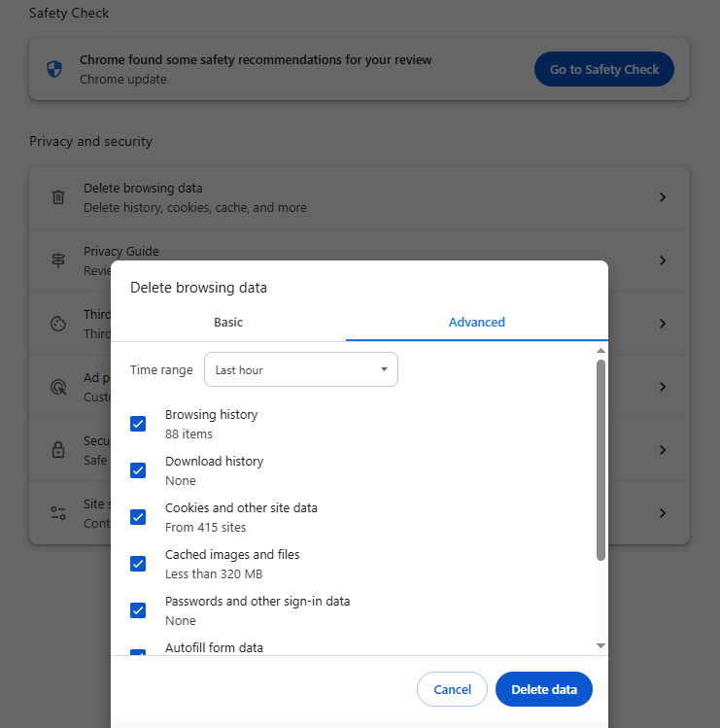Click the 'Time range' label
720x728 pixels.
(x=161, y=370)
